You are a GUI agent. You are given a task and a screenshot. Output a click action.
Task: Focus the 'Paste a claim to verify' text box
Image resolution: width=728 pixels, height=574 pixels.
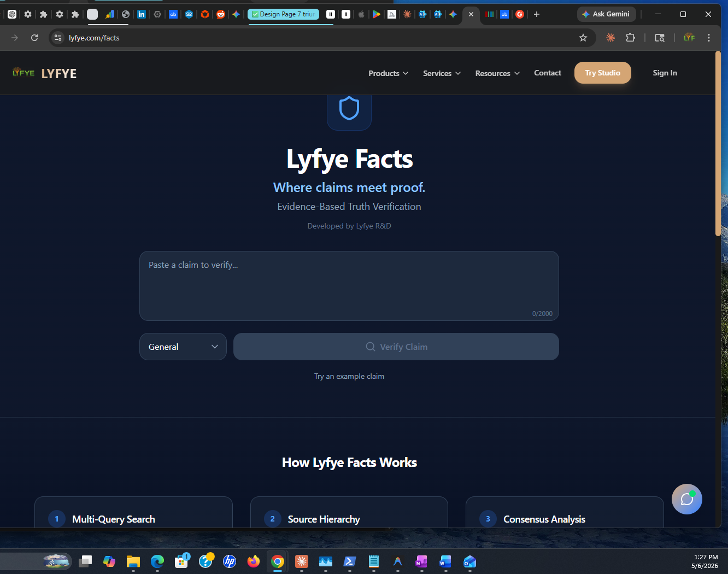pyautogui.click(x=349, y=286)
